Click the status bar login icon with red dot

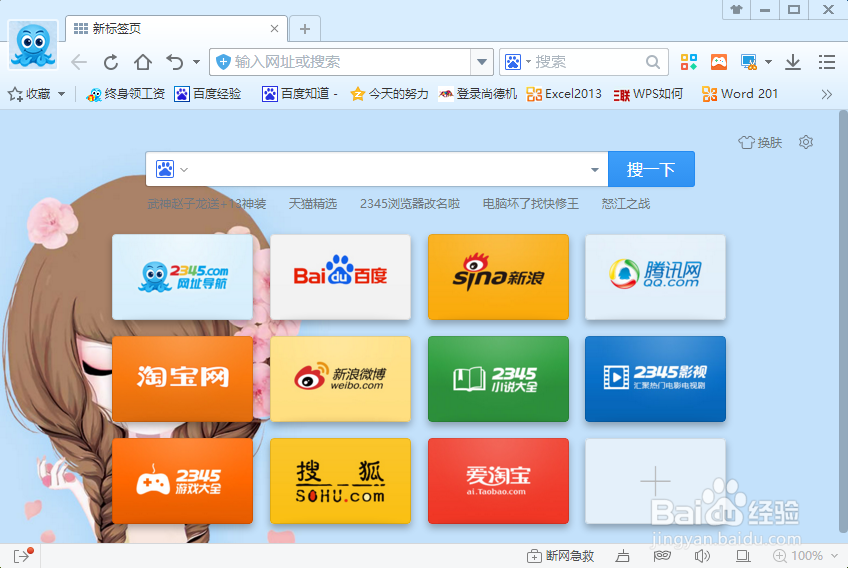[23, 555]
